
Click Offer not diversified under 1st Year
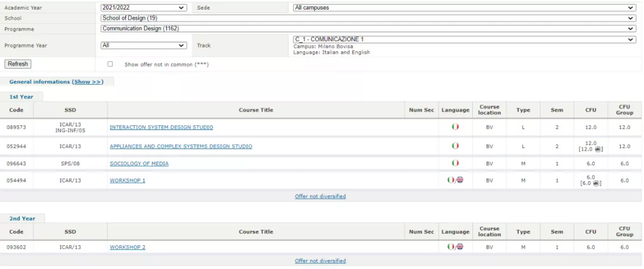click(320, 196)
